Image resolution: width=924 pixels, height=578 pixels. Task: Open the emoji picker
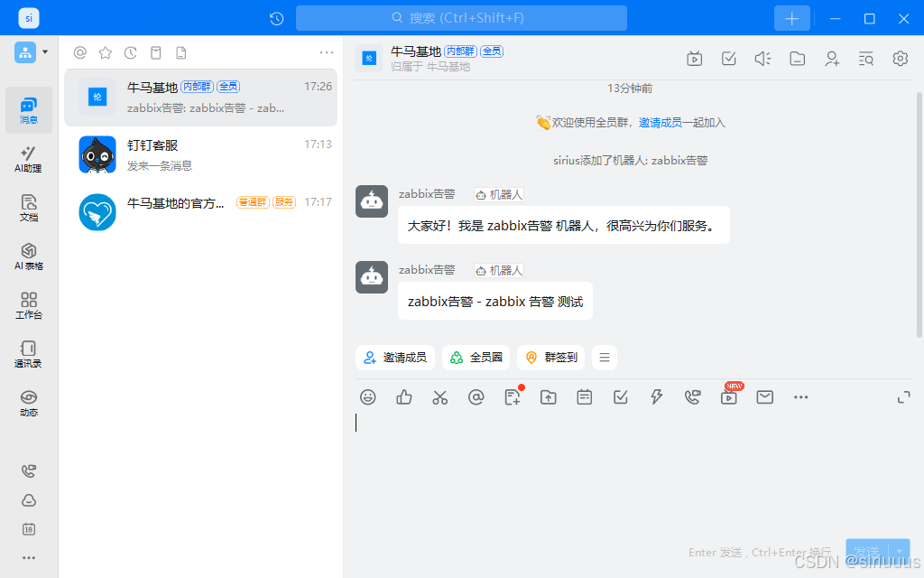point(368,397)
